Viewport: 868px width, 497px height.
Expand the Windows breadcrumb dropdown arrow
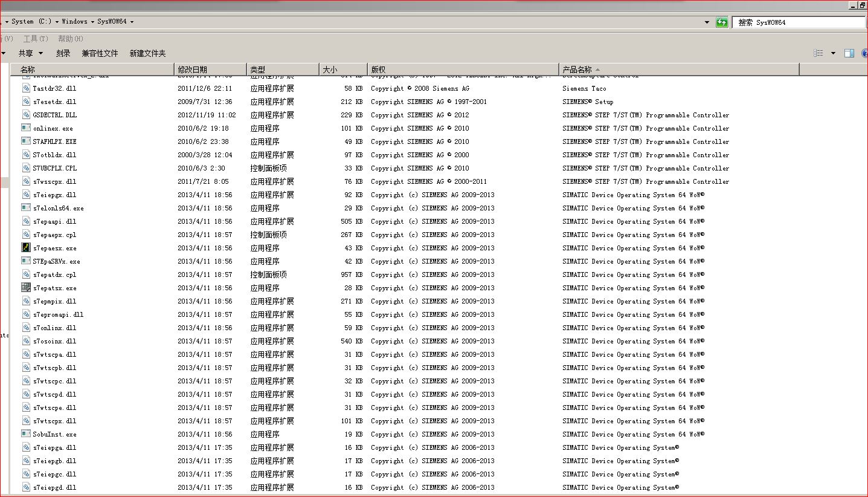pos(92,22)
